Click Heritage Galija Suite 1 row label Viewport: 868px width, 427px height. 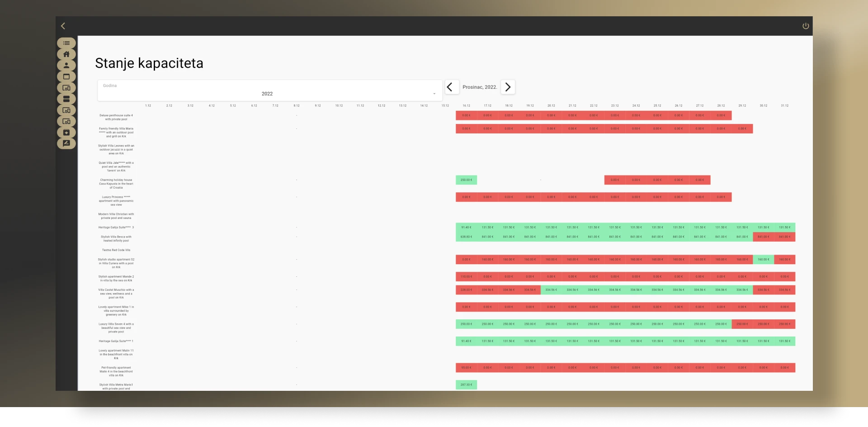pos(116,341)
